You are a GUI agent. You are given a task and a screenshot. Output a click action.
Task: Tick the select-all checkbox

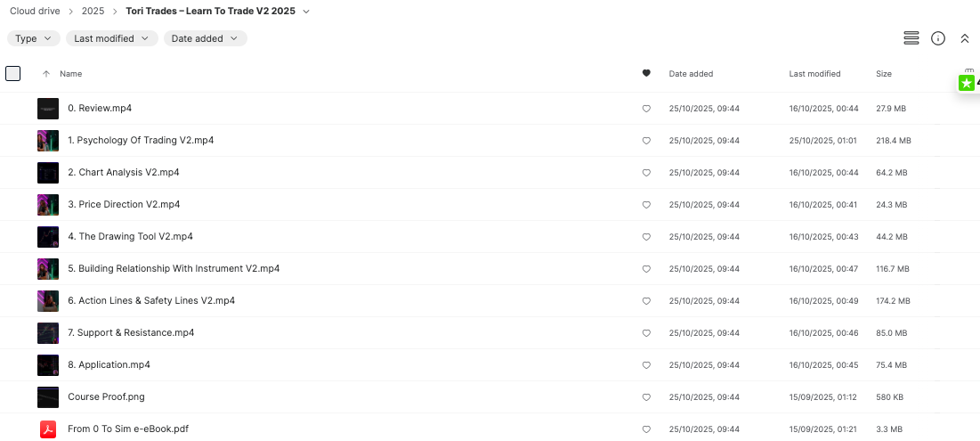tap(13, 74)
